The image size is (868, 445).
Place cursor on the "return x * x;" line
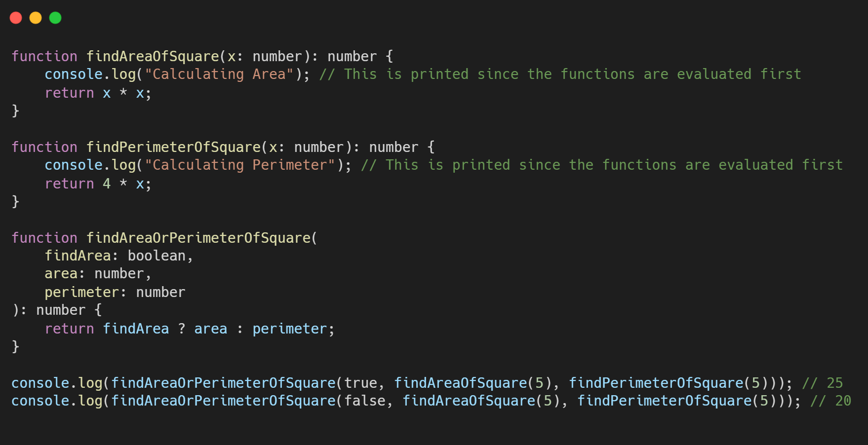click(98, 93)
